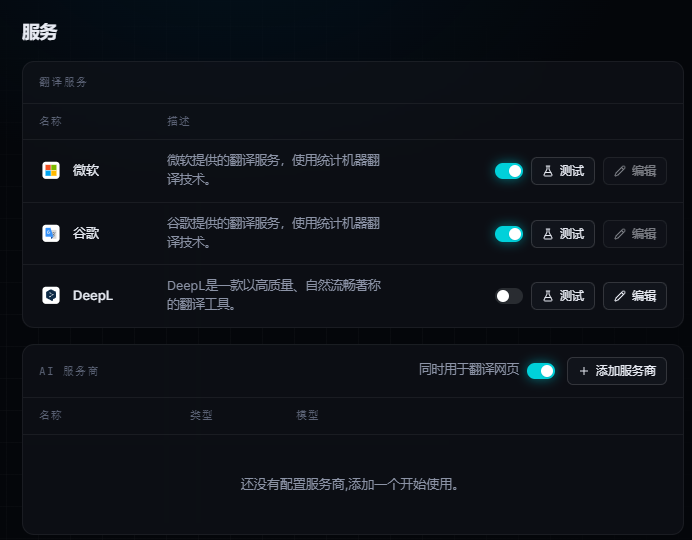Click the 类型 column header
Screen dimensions: 692x540
coord(201,415)
